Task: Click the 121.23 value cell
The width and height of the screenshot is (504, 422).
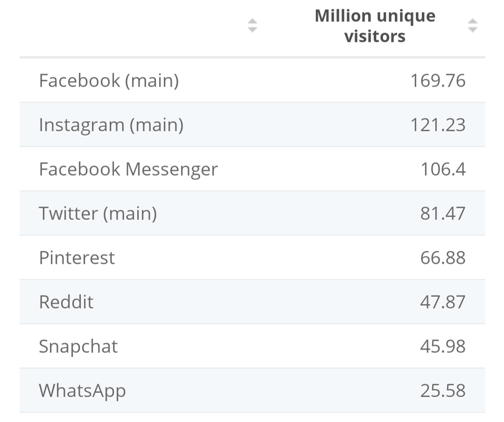Action: [438, 125]
